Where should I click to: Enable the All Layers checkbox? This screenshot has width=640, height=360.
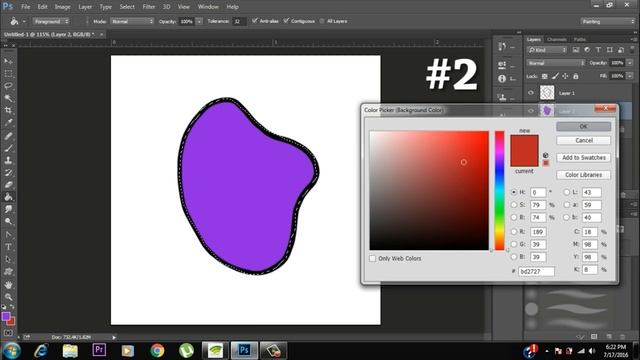pyautogui.click(x=322, y=21)
